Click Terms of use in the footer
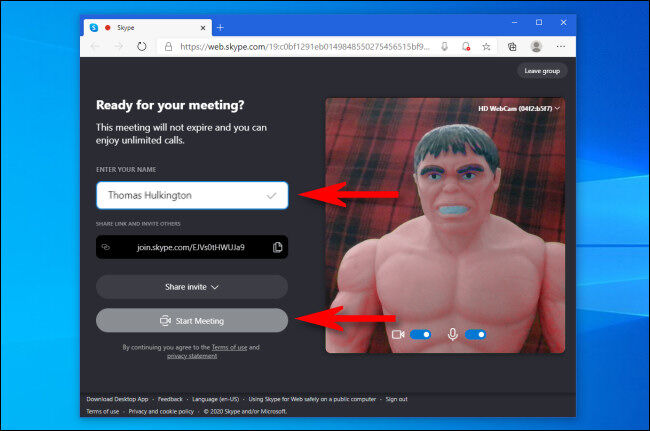This screenshot has height=431, width=650. pos(102,412)
